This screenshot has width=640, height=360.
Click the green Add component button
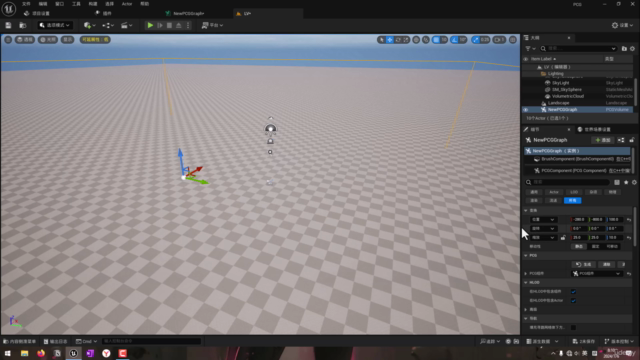tap(603, 140)
